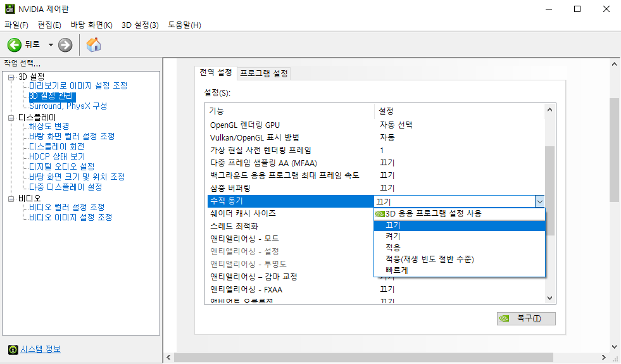Click main panel scroll down arrow
The height and width of the screenshot is (364, 621).
click(x=614, y=347)
